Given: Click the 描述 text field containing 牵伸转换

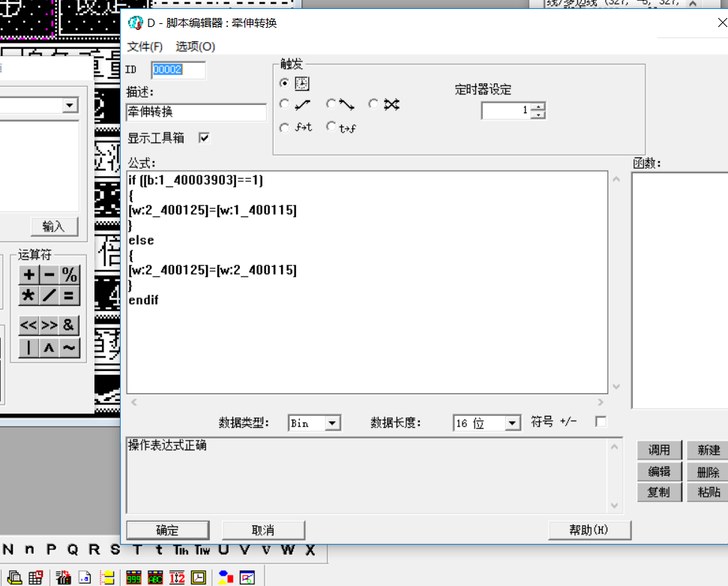Looking at the screenshot, I should [196, 112].
